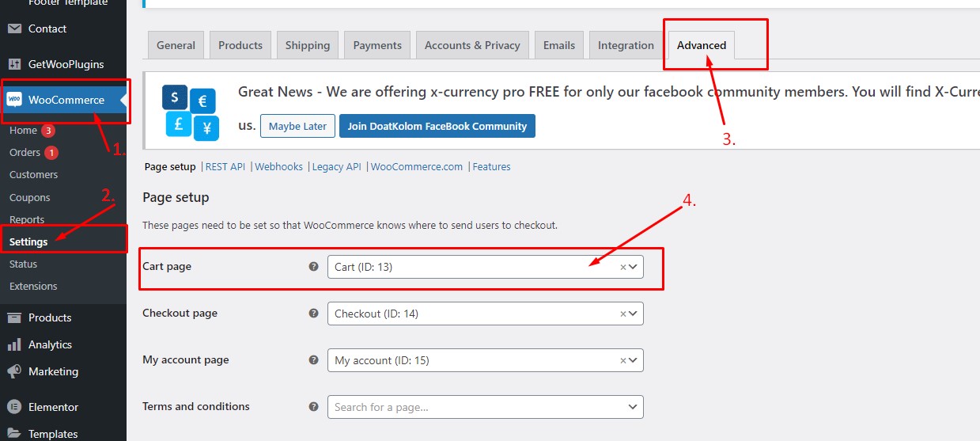Click the Products menu icon
Screen dimensions: 980x441
click(14, 317)
